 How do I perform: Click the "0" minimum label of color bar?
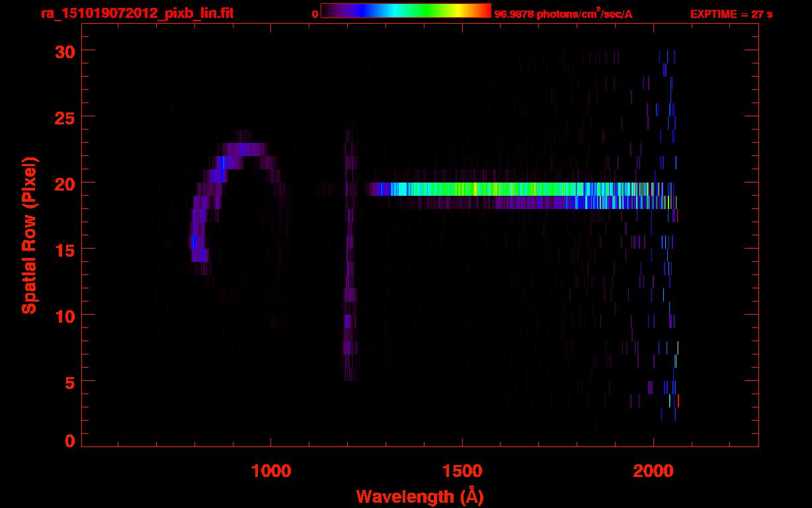315,14
